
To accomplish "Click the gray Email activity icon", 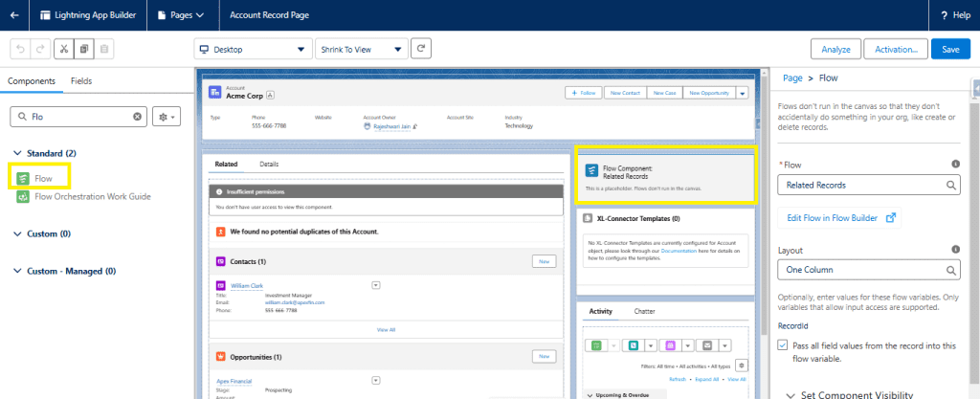I will point(707,345).
